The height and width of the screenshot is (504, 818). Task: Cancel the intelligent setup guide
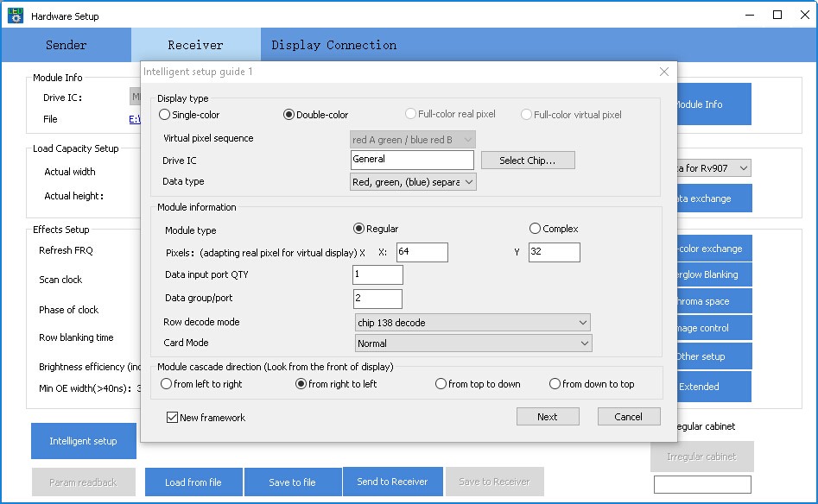(628, 417)
